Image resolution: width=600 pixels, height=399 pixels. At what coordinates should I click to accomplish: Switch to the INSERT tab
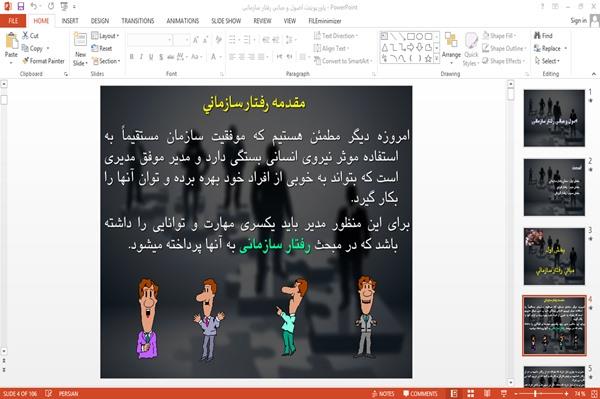pyautogui.click(x=70, y=21)
